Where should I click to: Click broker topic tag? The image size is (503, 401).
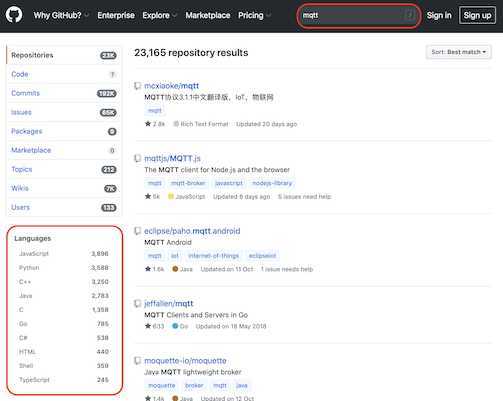coord(194,385)
